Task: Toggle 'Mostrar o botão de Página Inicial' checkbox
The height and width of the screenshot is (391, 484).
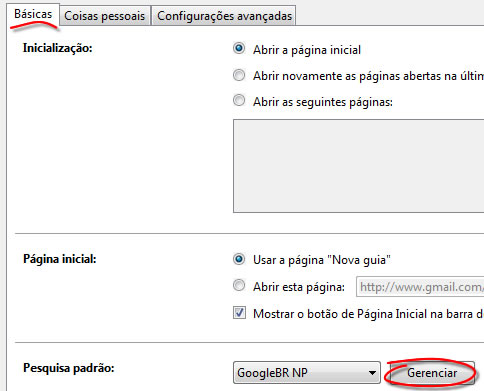Action: pyautogui.click(x=239, y=313)
